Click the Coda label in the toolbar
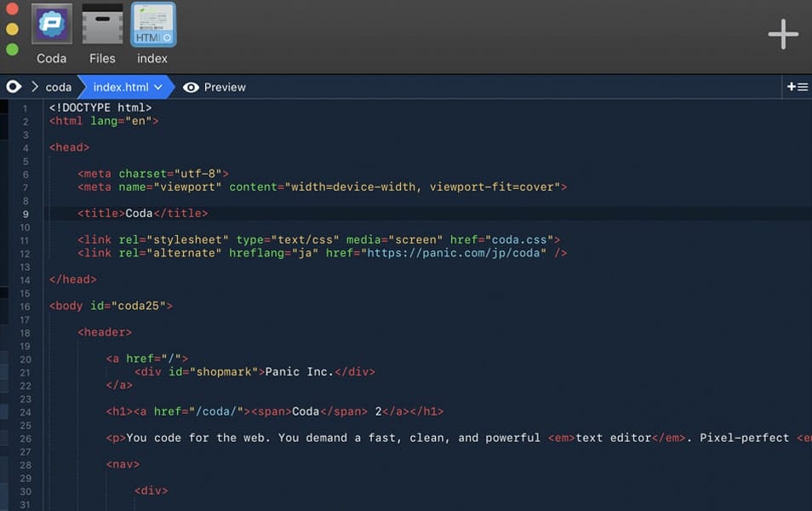The image size is (812, 511). (50, 58)
